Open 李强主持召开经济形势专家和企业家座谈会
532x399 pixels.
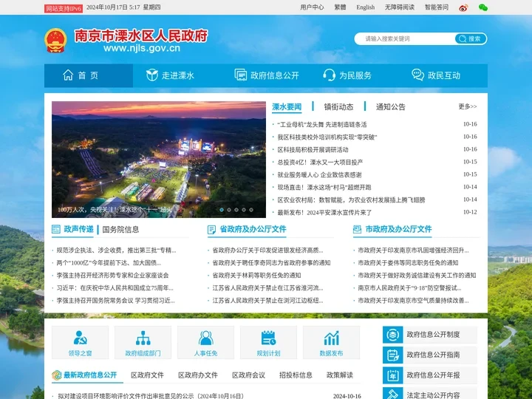112,276
